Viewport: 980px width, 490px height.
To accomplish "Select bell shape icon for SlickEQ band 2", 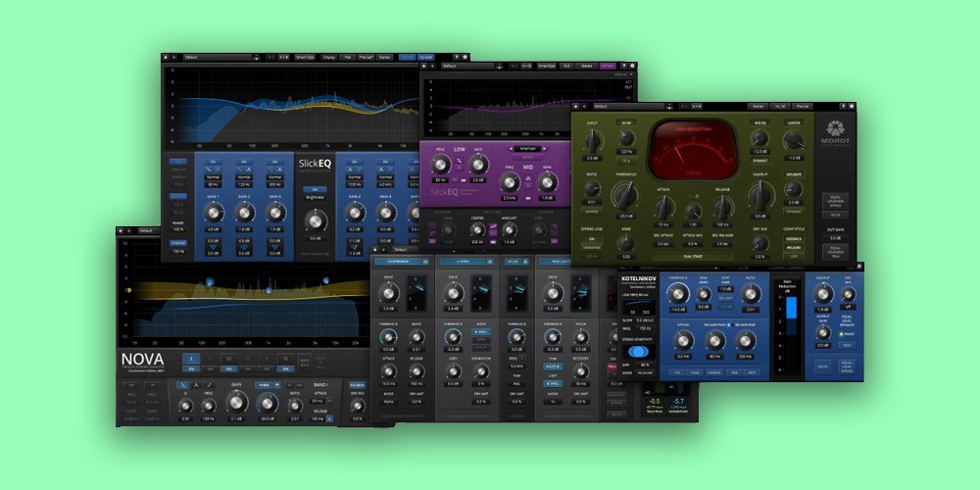I will point(249,170).
